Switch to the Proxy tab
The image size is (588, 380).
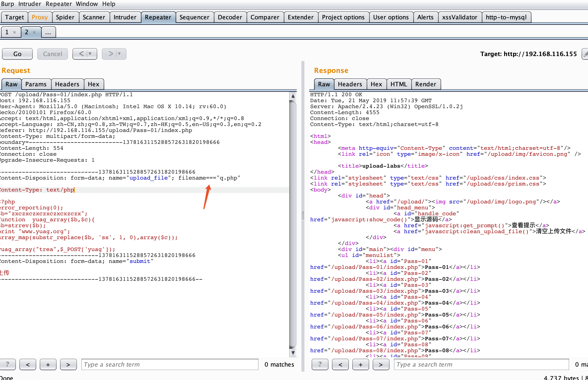click(40, 17)
